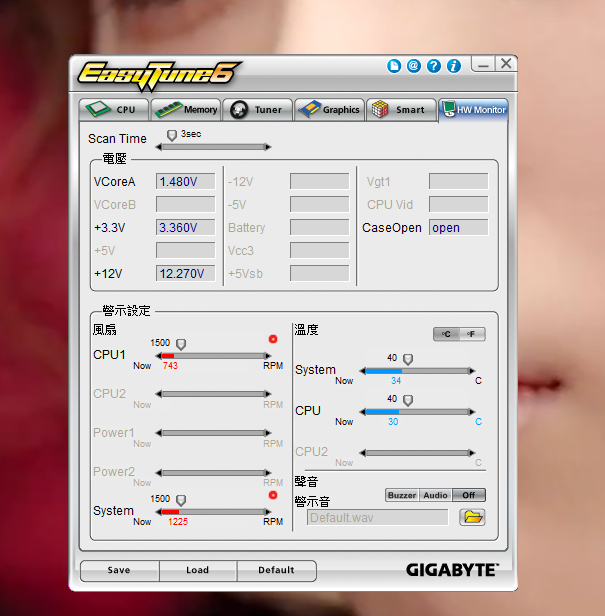This screenshot has height=616, width=605.
Task: Close the EasyTune6 window
Action: (506, 64)
